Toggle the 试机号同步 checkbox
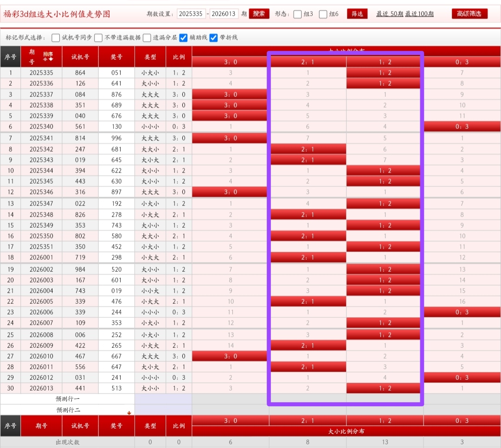The height and width of the screenshot is (448, 501). point(56,38)
